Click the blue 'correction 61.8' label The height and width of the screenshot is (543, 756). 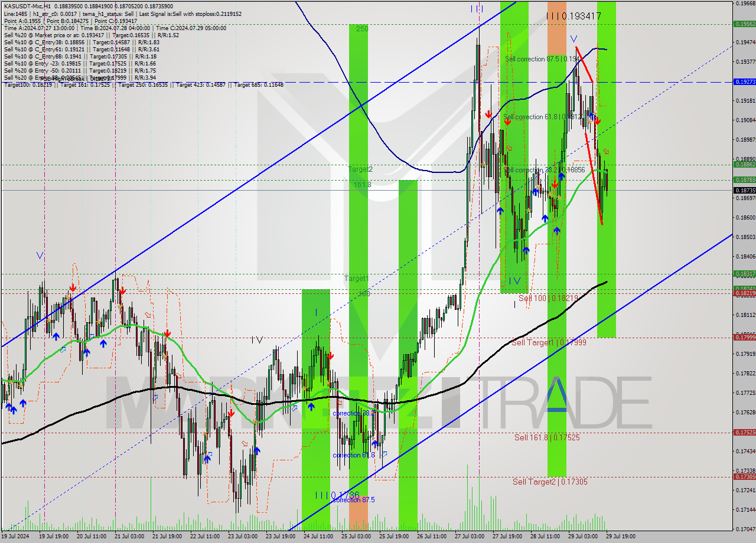[x=353, y=455]
